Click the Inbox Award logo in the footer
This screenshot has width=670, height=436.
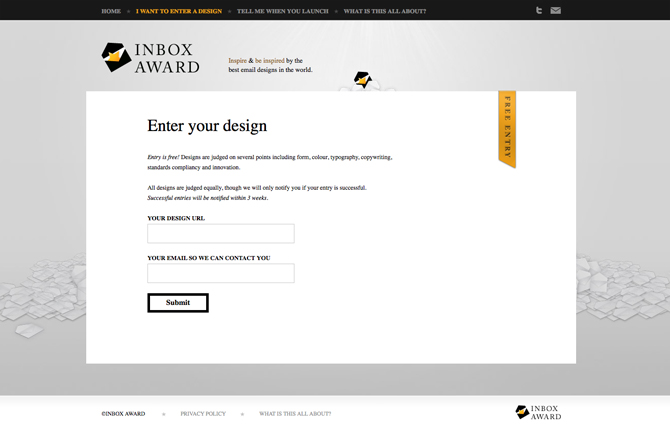[x=537, y=412]
